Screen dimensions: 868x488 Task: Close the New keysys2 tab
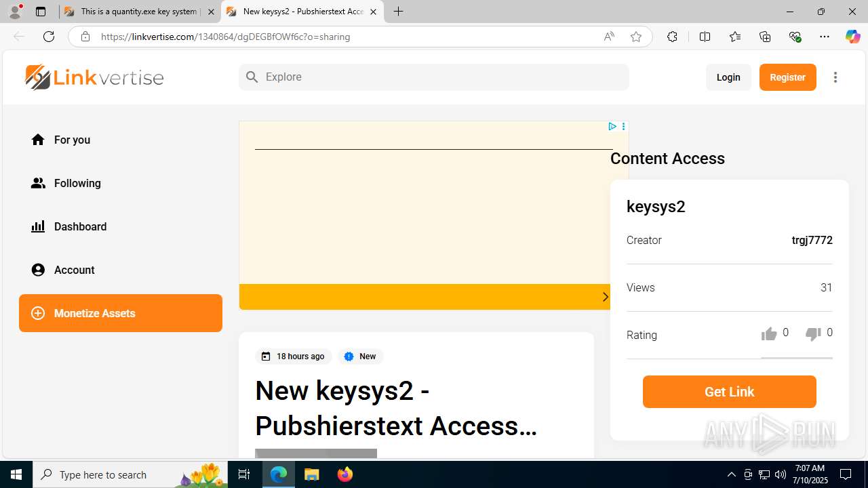click(373, 12)
